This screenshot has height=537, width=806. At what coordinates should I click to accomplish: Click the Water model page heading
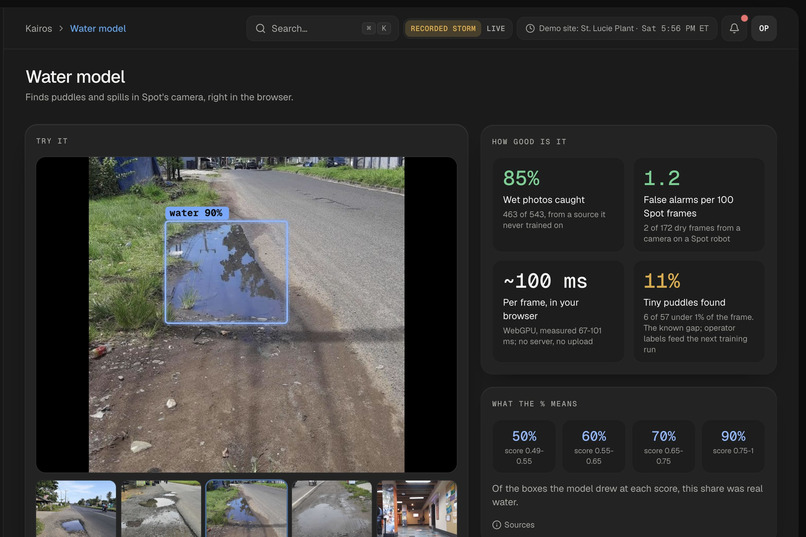point(76,77)
